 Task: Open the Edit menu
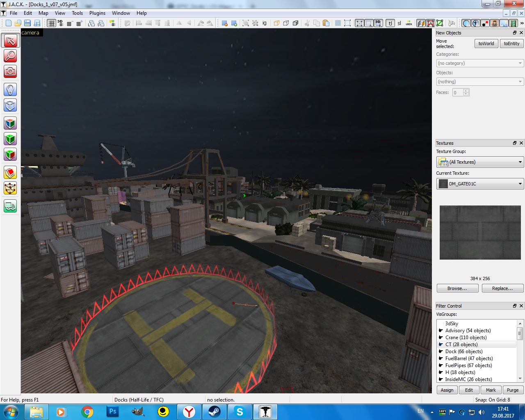(x=28, y=13)
